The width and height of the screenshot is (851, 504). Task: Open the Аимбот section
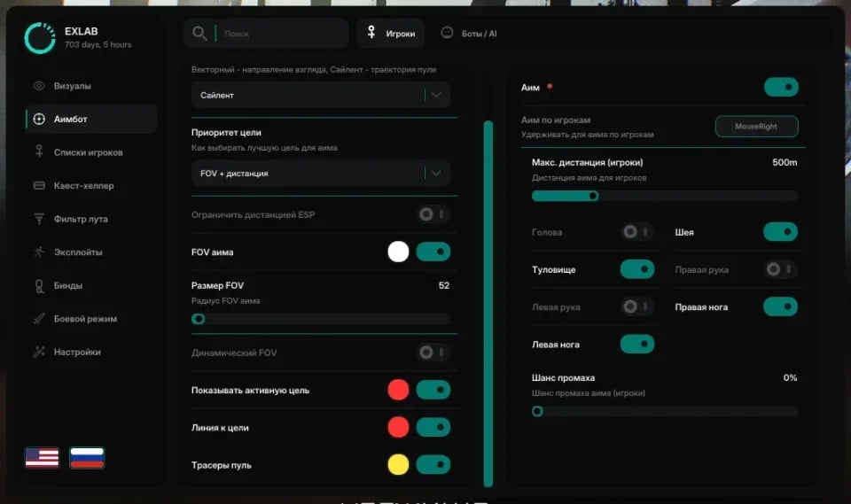pyautogui.click(x=91, y=119)
